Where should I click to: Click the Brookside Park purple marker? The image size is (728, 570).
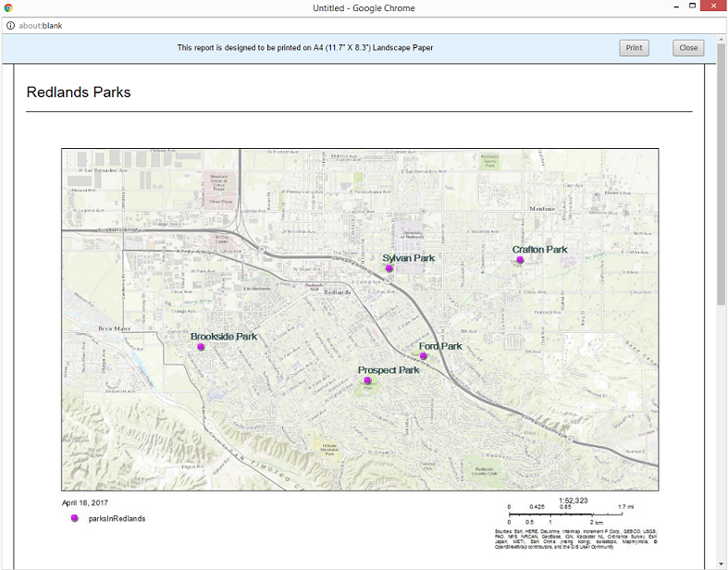201,347
